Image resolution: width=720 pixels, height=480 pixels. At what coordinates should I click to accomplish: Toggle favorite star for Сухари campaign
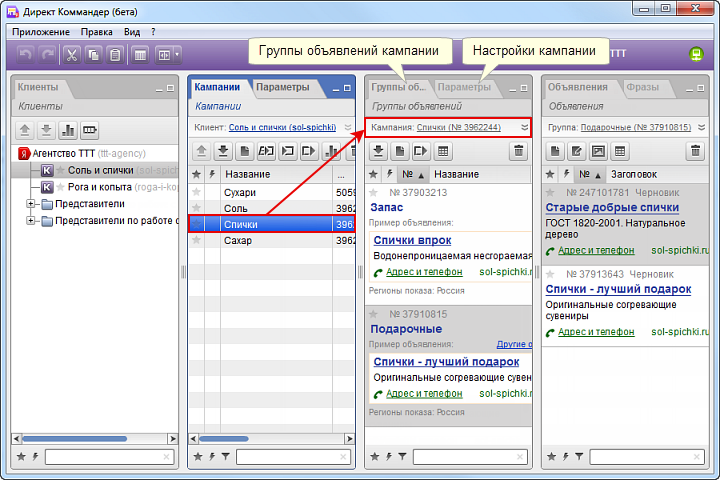click(x=197, y=192)
